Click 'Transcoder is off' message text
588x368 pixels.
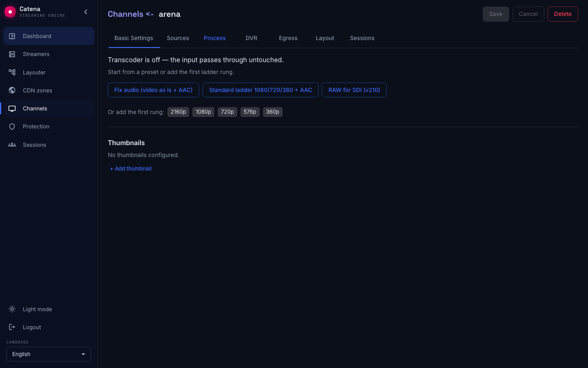click(x=196, y=60)
